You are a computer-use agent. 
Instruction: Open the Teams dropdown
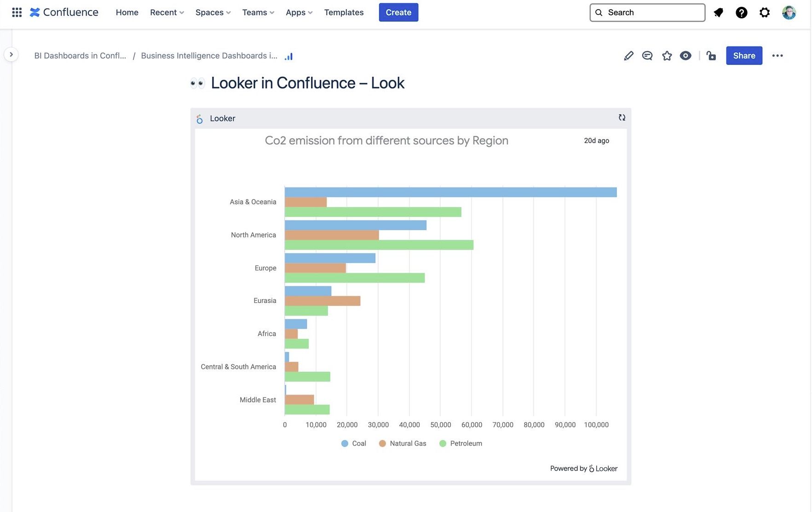coord(258,12)
